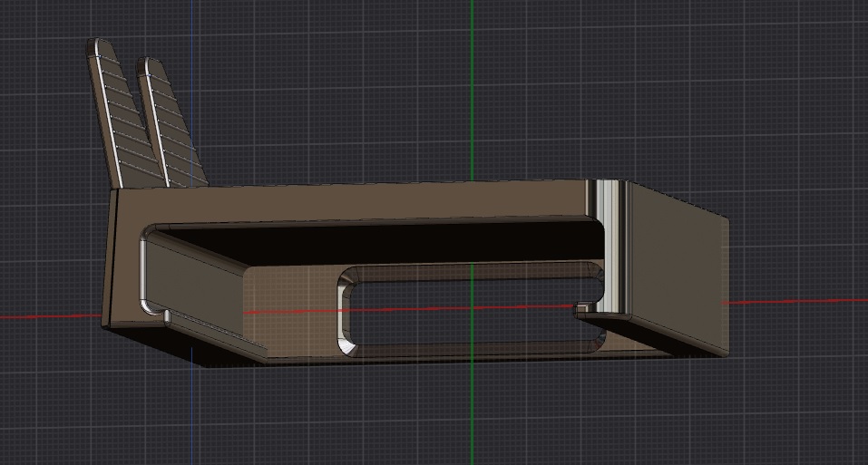
Task: Click the red horizontal axis line right of model
Action: coord(798,300)
